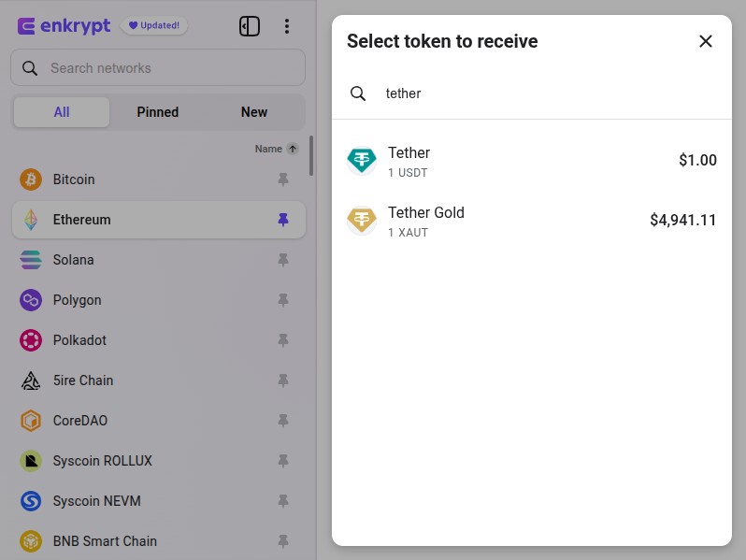This screenshot has width=746, height=560.
Task: Pin the Solana network
Action: click(x=283, y=260)
